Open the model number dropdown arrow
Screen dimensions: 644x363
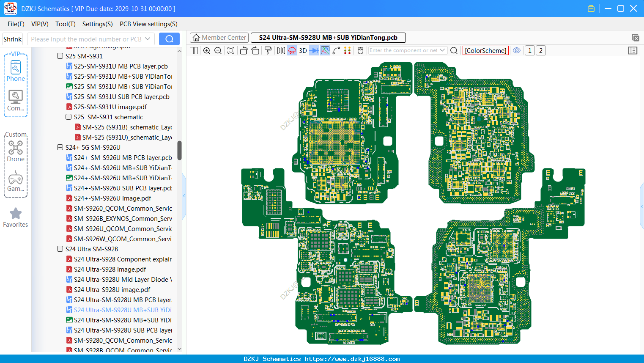point(148,39)
